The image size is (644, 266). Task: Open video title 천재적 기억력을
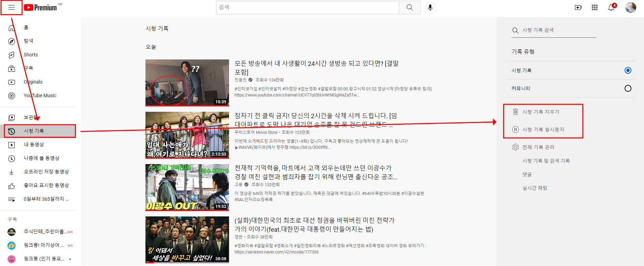316,172
